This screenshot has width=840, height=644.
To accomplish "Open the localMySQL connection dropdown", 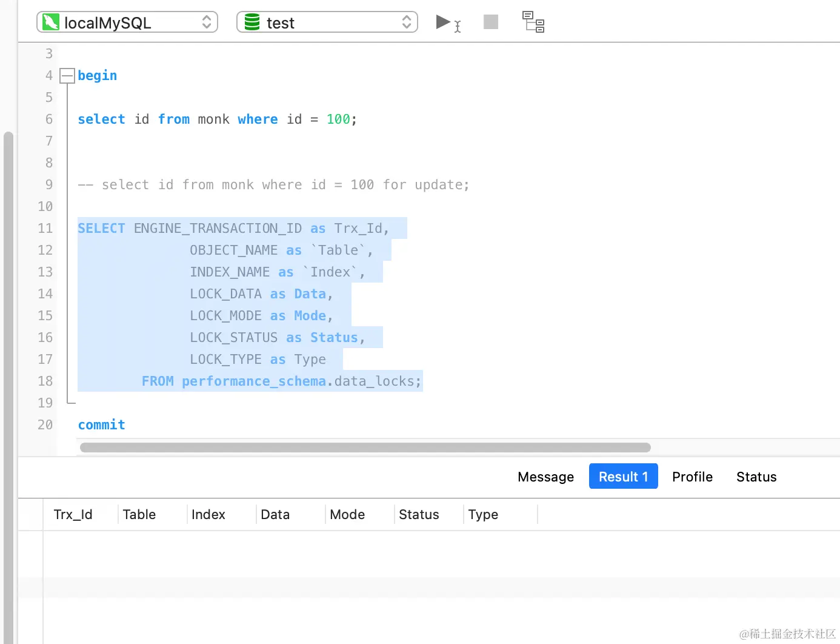I will coord(127,22).
